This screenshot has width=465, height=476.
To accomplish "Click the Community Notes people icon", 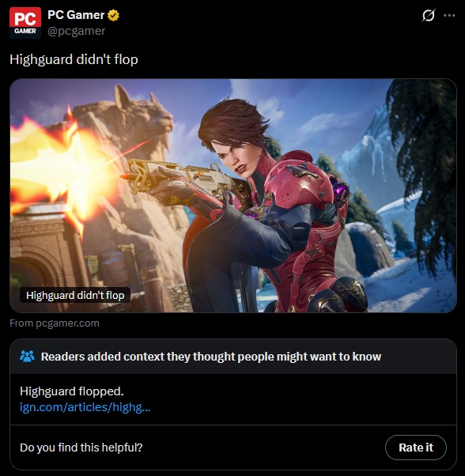I will pyautogui.click(x=27, y=357).
